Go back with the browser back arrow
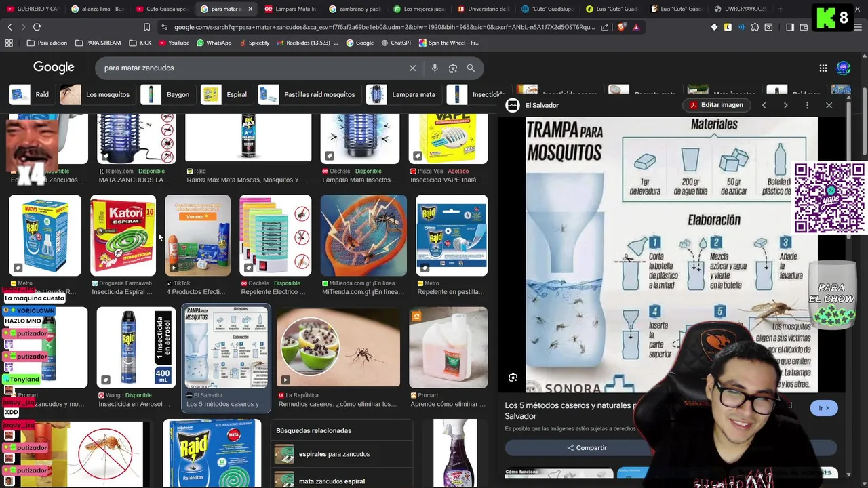 click(9, 27)
